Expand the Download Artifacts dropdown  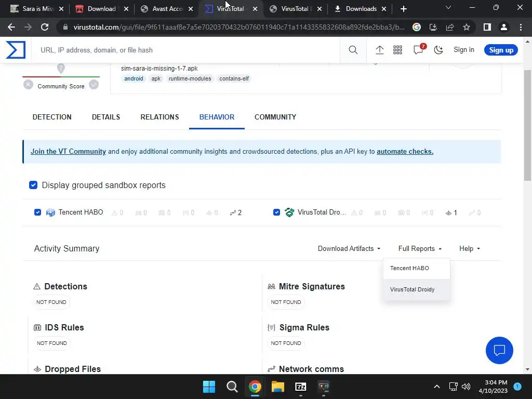(x=349, y=249)
